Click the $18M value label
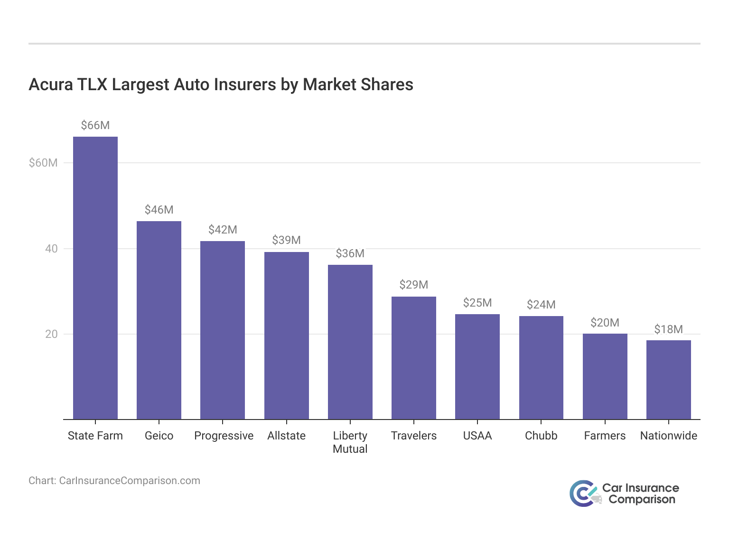The height and width of the screenshot is (560, 729). [x=669, y=329]
